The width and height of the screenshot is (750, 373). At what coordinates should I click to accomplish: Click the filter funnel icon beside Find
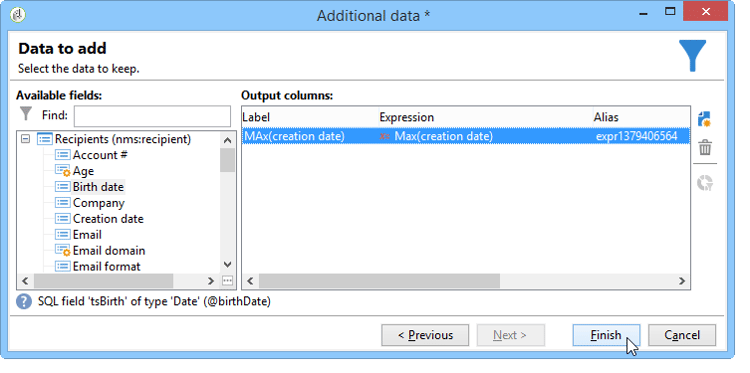coord(26,114)
